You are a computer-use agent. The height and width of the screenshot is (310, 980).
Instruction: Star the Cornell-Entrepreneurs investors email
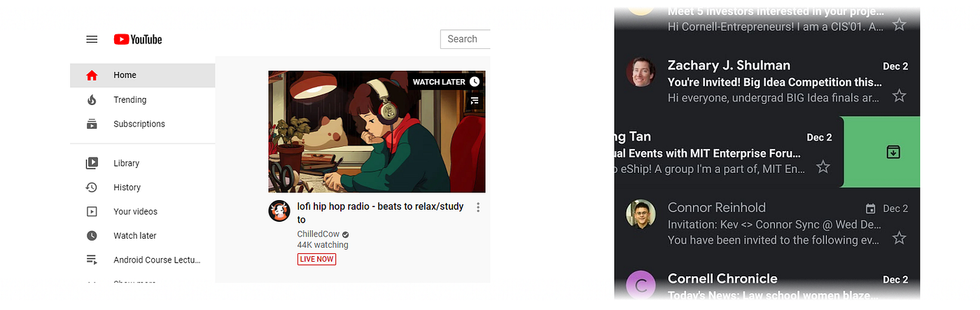(899, 24)
